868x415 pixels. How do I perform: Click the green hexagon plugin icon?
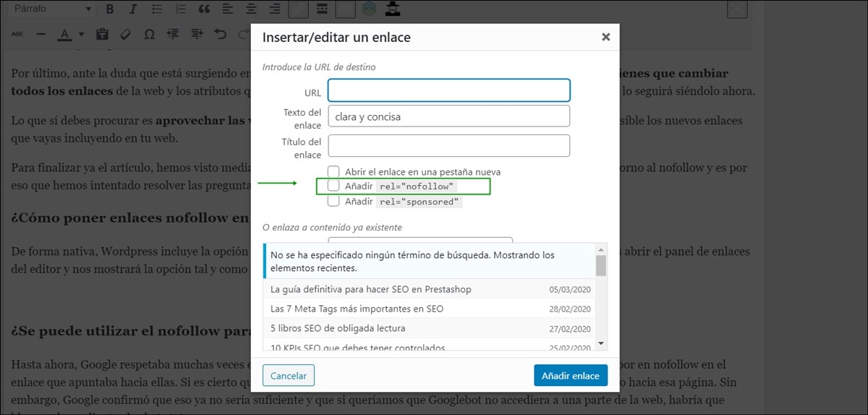point(369,9)
